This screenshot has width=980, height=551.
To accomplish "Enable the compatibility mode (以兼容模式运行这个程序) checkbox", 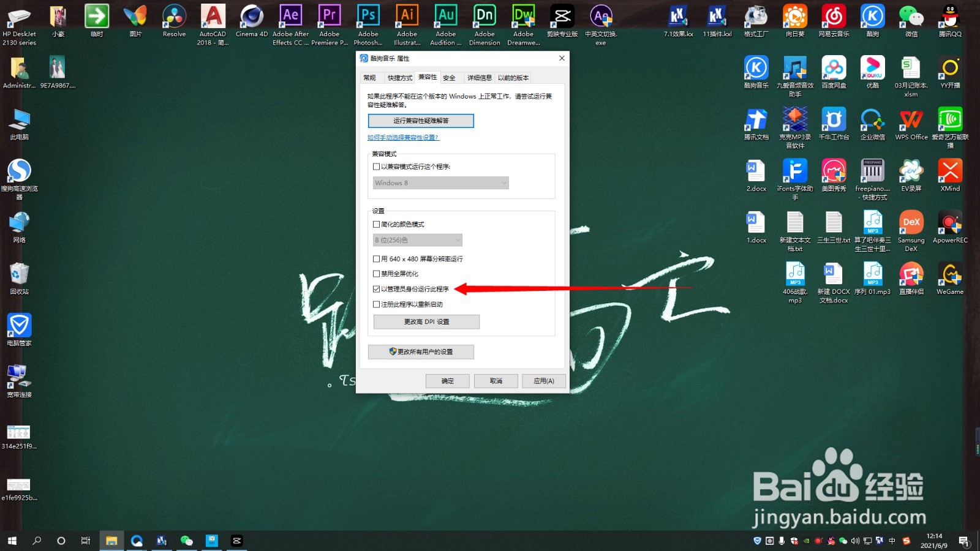I will tap(377, 167).
